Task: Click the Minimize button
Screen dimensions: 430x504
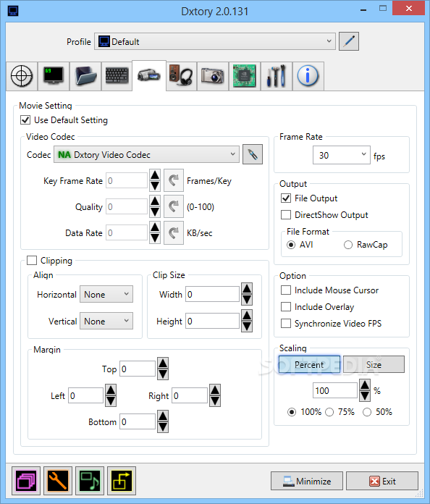Action: click(307, 481)
